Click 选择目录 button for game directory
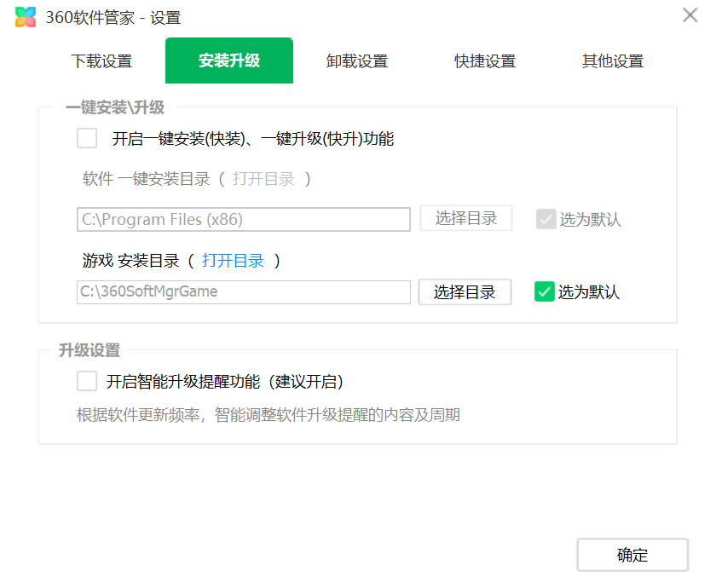The image size is (716, 588). click(x=465, y=292)
